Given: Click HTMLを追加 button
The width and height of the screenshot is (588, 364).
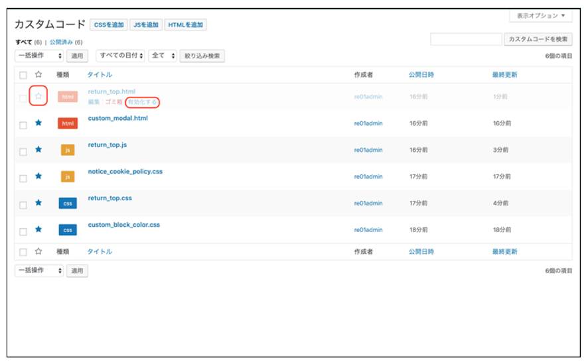Looking at the screenshot, I should tap(185, 25).
